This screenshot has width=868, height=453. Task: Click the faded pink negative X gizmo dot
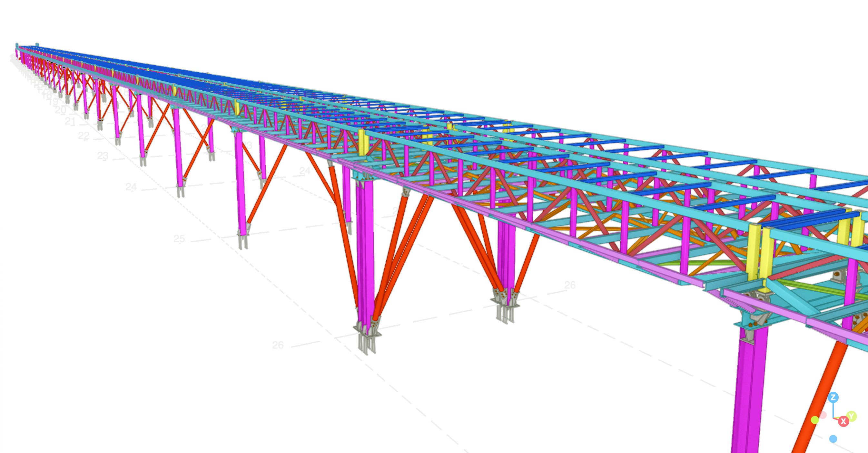[823, 415]
